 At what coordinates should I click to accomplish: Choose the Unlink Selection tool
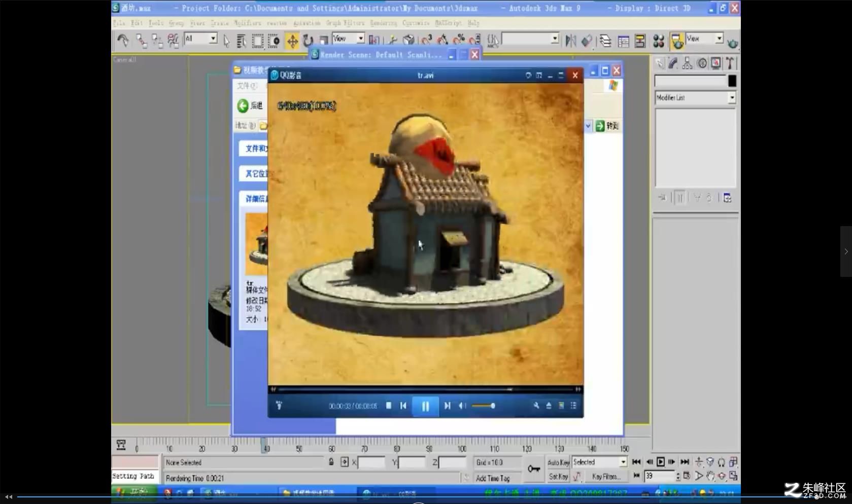(x=157, y=41)
